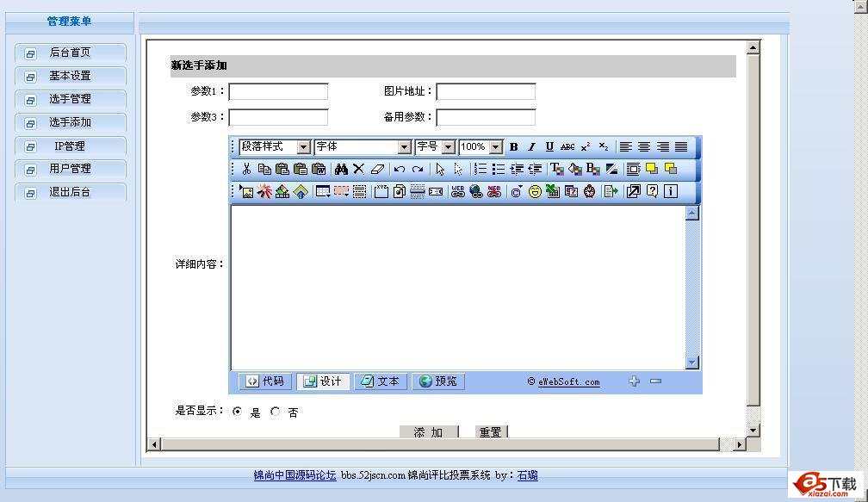Click the editor scrollbar down arrow

coord(692,363)
